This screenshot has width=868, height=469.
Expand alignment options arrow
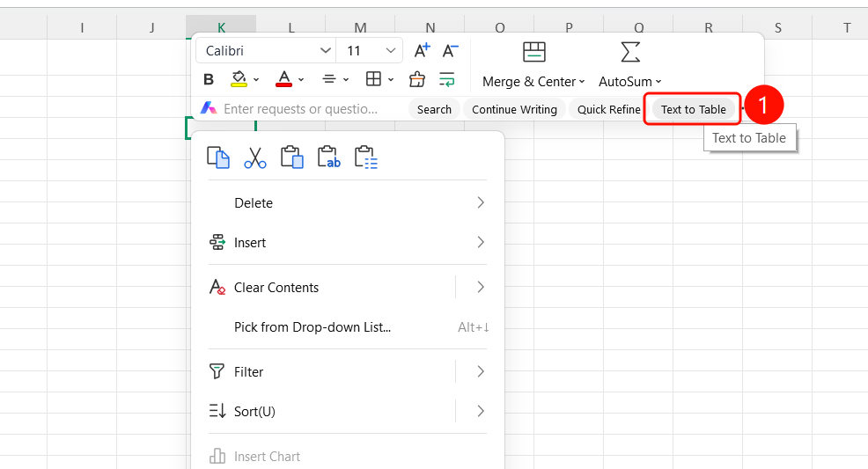[346, 80]
